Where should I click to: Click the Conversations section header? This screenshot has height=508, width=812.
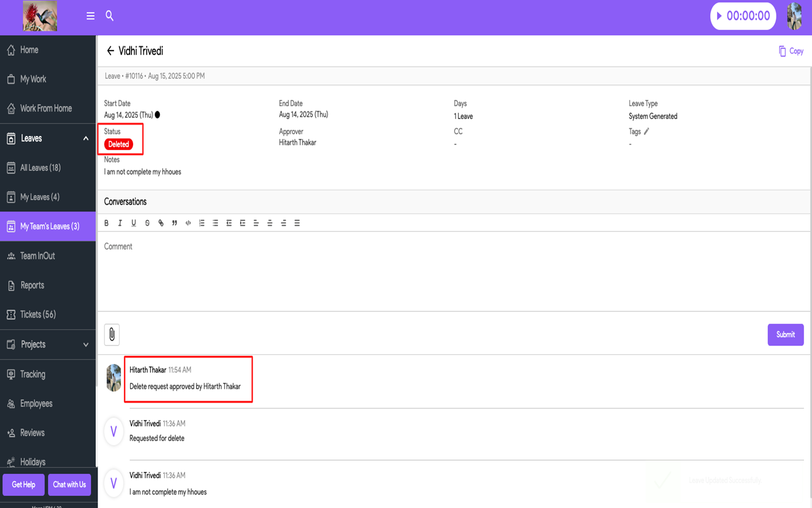[x=125, y=202]
